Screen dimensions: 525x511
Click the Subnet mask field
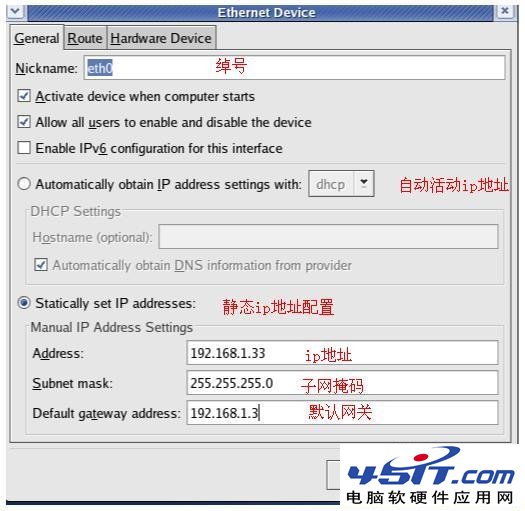tap(342, 383)
